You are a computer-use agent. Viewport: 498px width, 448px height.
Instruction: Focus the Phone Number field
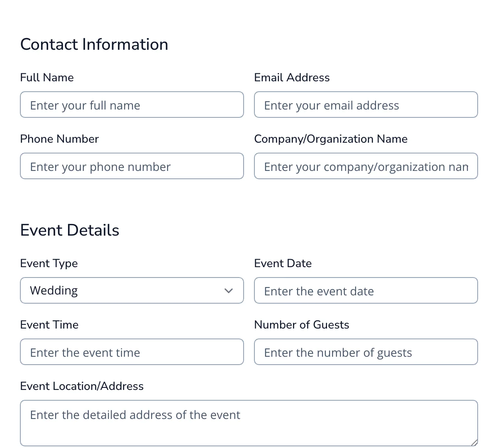tap(132, 166)
